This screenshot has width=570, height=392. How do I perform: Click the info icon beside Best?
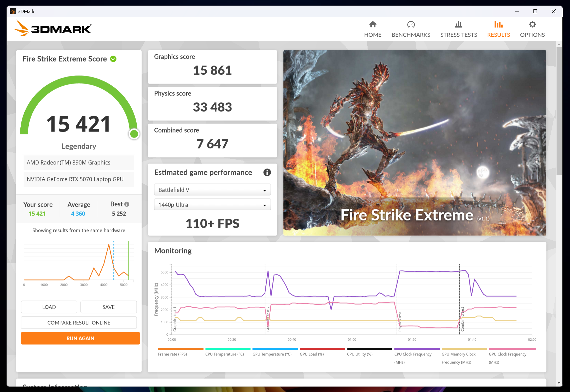(127, 204)
